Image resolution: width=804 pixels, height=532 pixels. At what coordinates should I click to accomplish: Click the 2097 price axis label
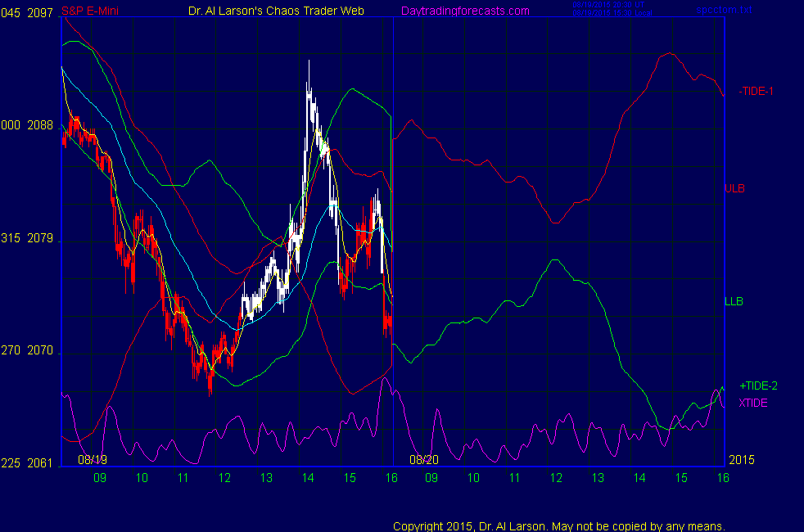pyautogui.click(x=40, y=11)
